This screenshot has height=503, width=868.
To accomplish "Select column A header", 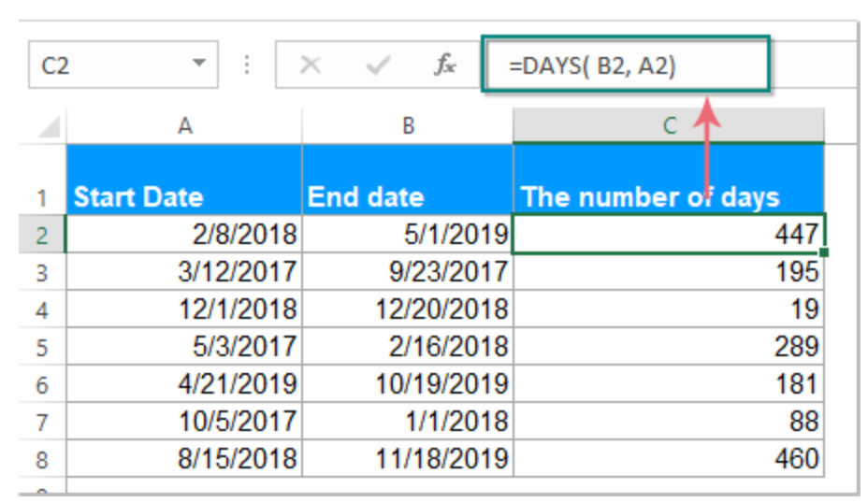I will (x=184, y=125).
